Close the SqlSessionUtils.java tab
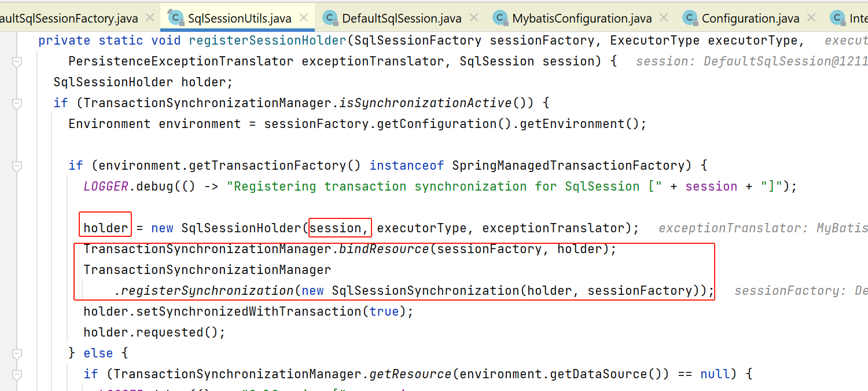Screen dimensions: 868x391 click(x=303, y=19)
